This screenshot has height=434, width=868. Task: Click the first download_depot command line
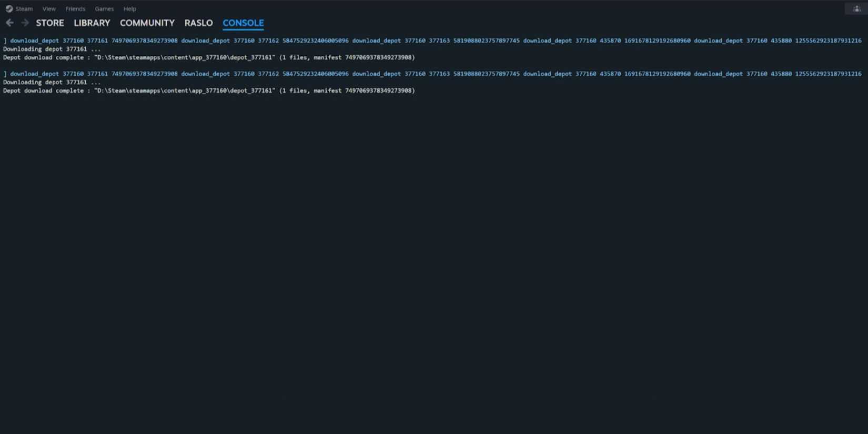coord(432,41)
